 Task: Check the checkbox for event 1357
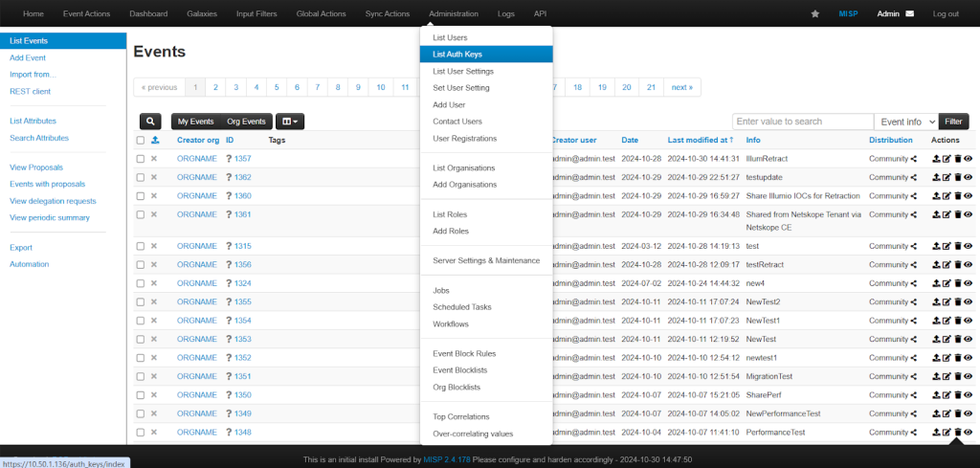pos(141,159)
